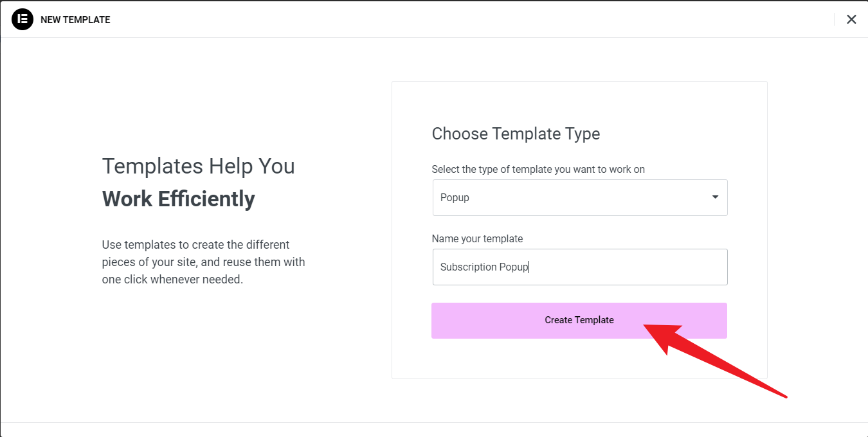Click the dropdown caret arrow

715,197
